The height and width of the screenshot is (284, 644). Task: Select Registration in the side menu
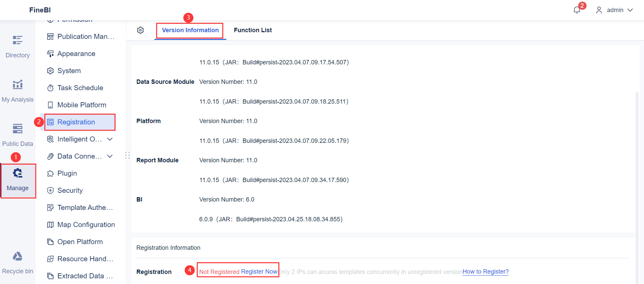click(76, 122)
